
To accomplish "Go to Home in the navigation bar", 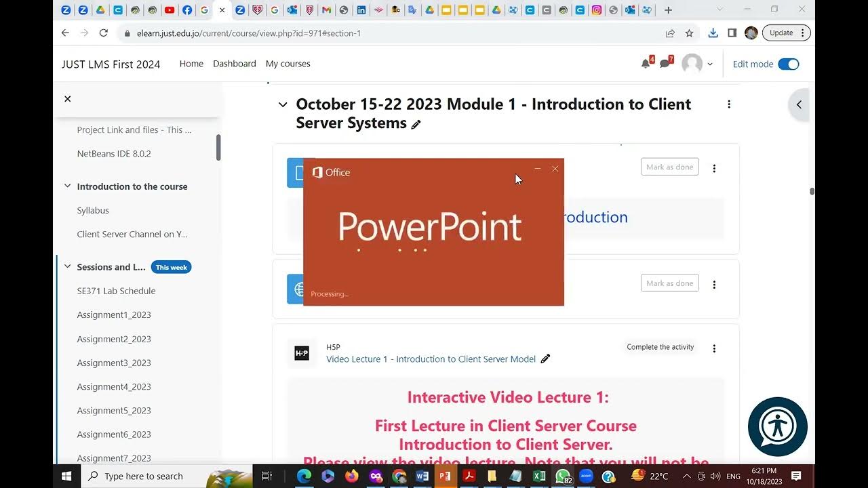I will coord(191,64).
